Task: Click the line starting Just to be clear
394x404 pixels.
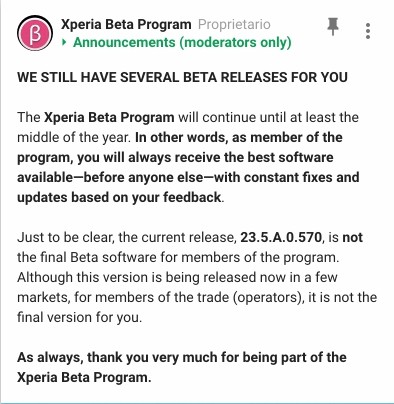Action: point(190,237)
